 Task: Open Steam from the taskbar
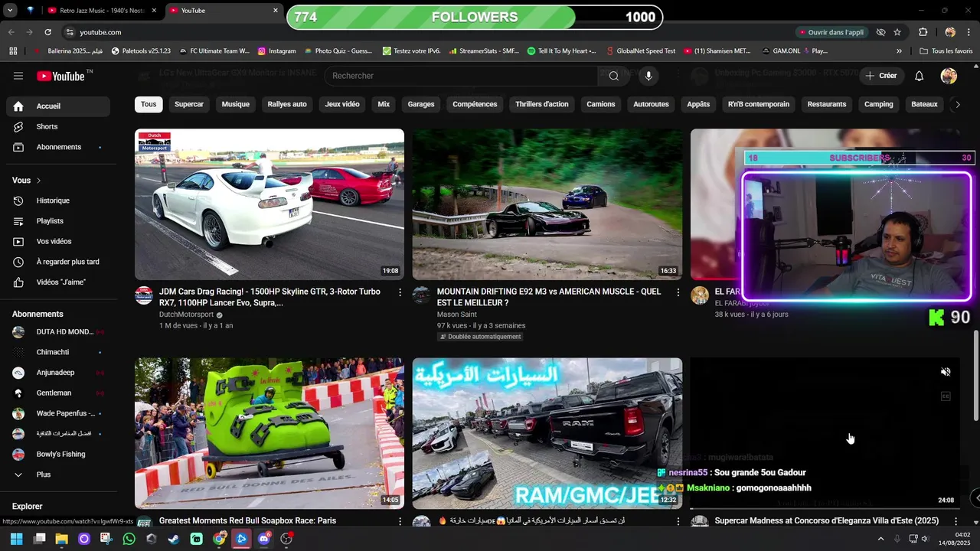coord(174,539)
